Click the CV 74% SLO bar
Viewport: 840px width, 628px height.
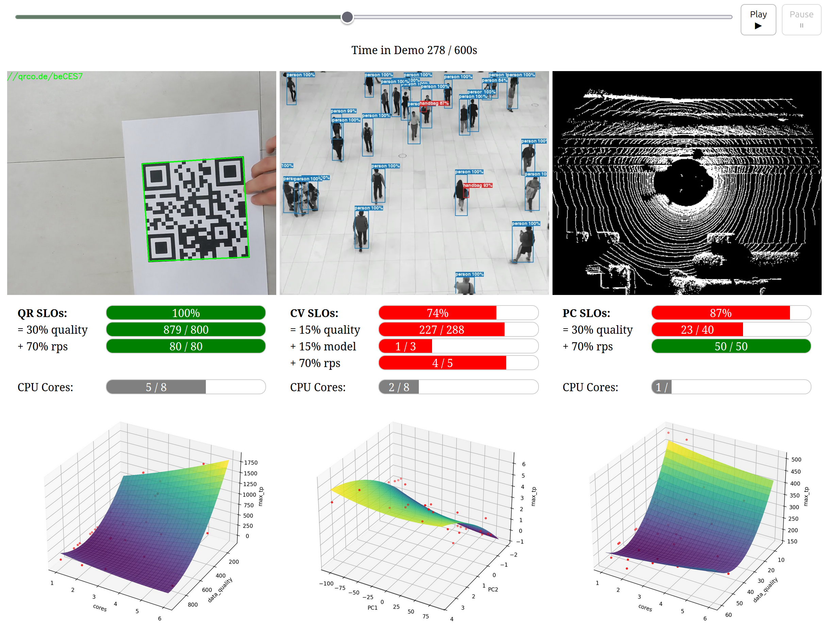[458, 313]
